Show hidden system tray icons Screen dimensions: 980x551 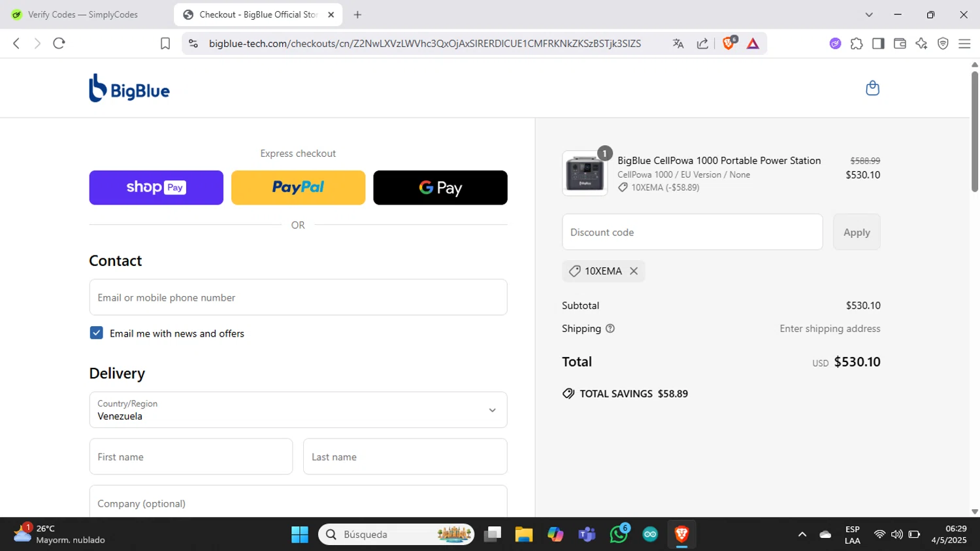802,535
